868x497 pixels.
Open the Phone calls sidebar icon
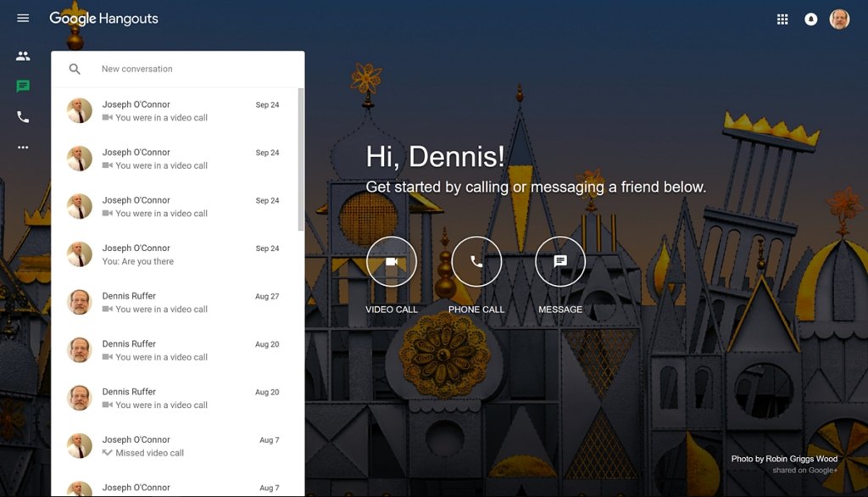pyautogui.click(x=23, y=117)
